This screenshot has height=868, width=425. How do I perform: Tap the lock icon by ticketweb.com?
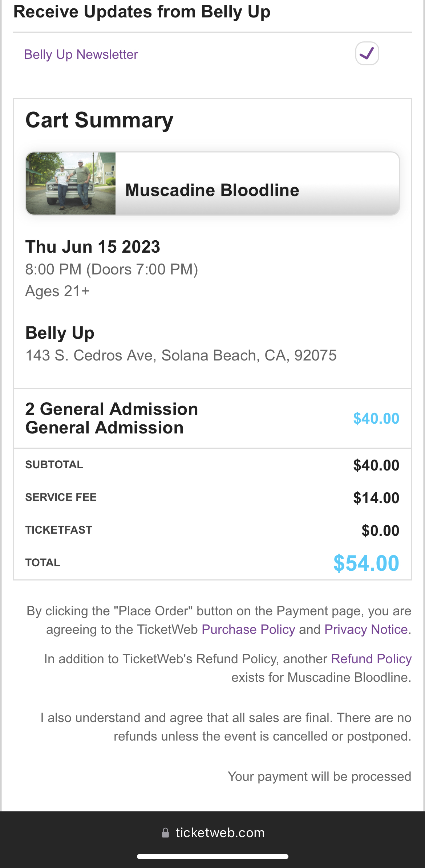(x=165, y=833)
